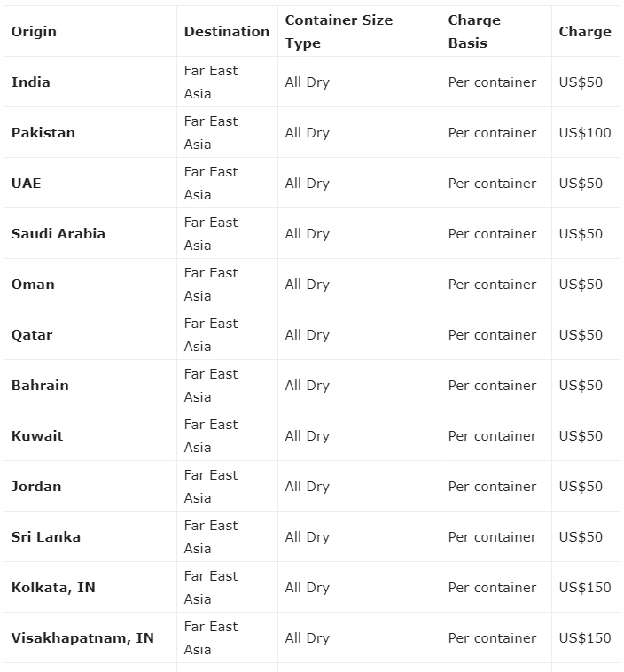The image size is (624, 672).
Task: Click the Oman row label
Action: pos(33,285)
